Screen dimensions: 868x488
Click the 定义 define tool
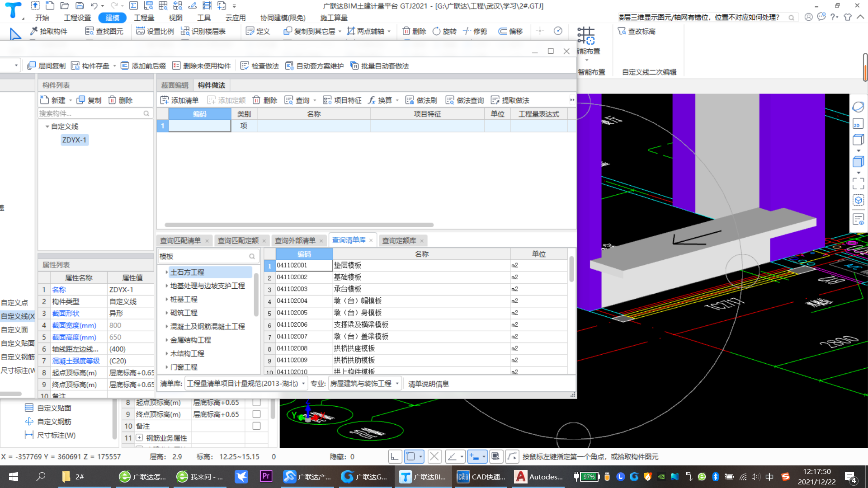tap(258, 31)
